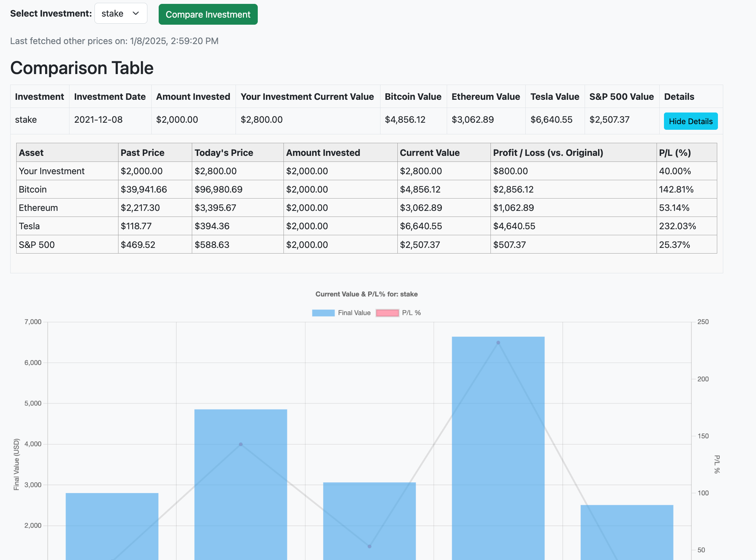Click the Compare Investment button
The width and height of the screenshot is (756, 560).
tap(208, 14)
